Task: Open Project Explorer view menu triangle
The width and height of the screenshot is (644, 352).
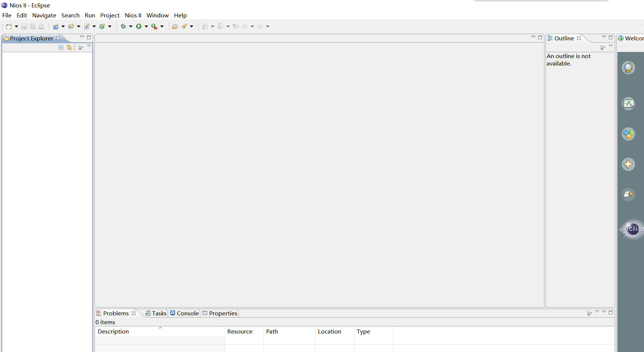Action: coord(89,46)
